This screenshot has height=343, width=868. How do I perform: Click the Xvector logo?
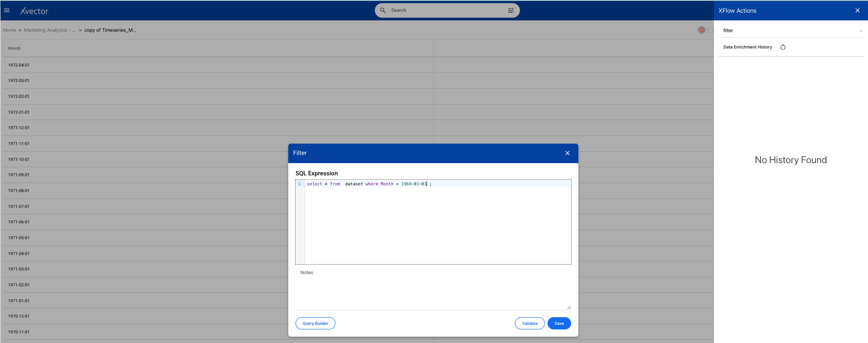click(34, 11)
